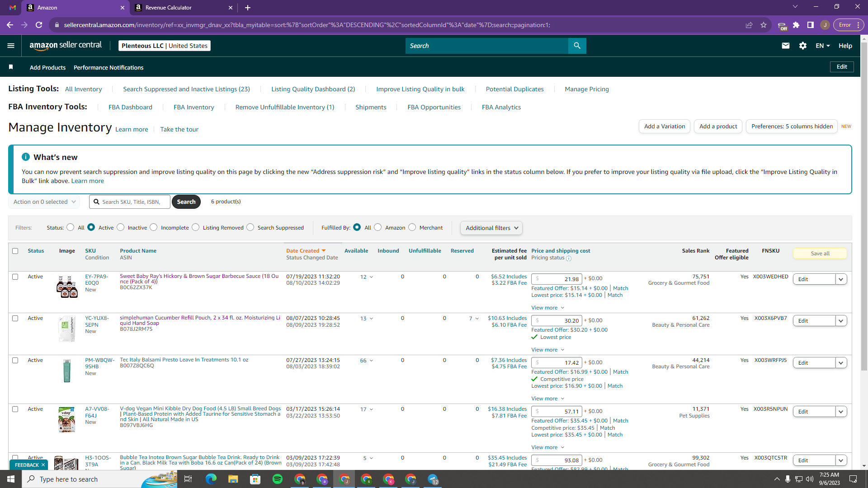The image size is (868, 488).
Task: Open Preferences: 5 columns hidden
Action: [792, 127]
